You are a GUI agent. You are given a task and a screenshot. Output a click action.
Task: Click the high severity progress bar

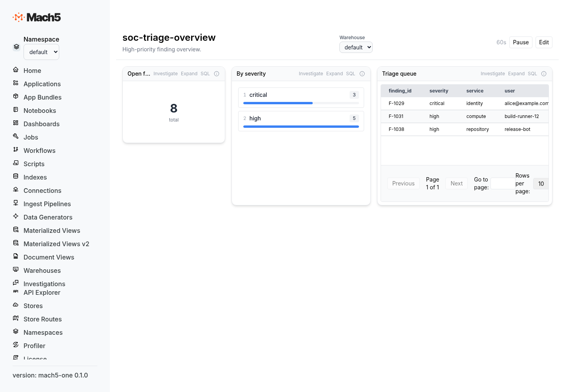(x=301, y=127)
